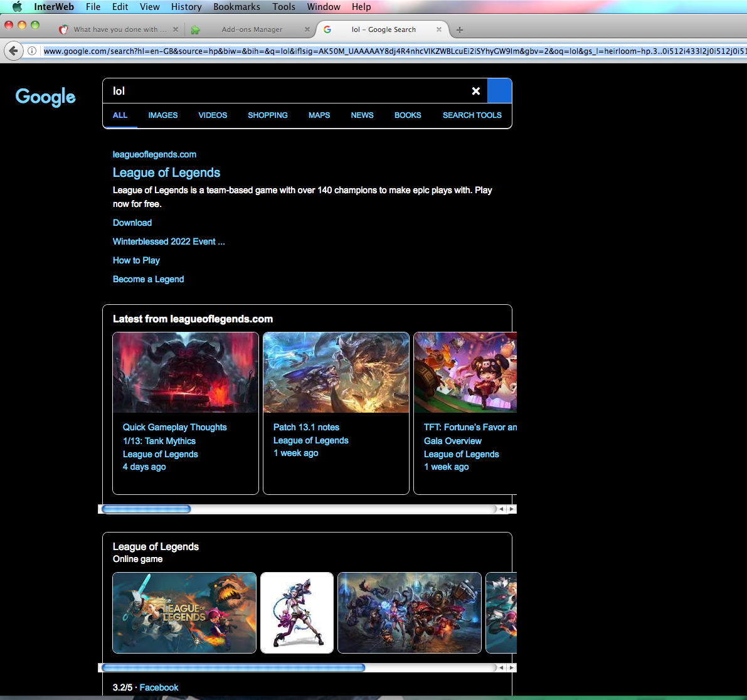Select the NEWS search filter

[x=362, y=115]
